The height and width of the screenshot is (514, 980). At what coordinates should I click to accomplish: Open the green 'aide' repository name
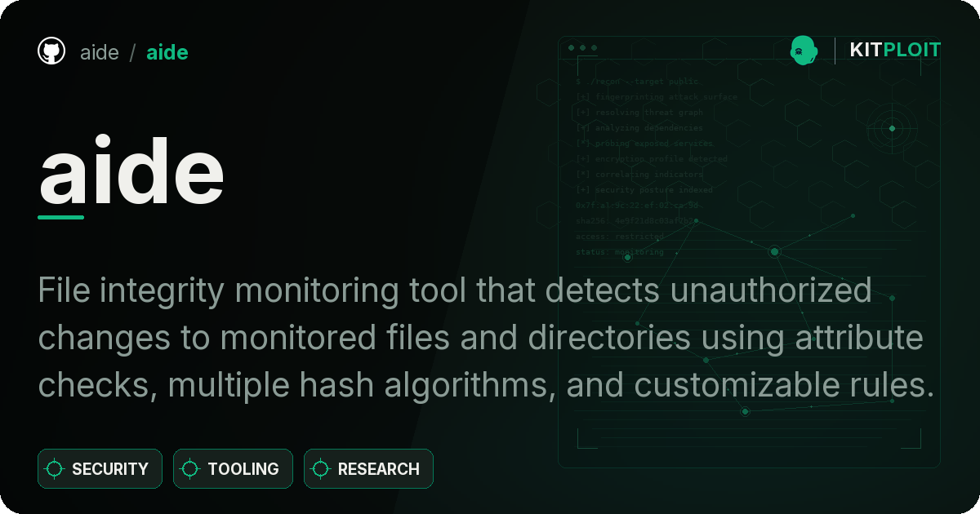[x=167, y=53]
